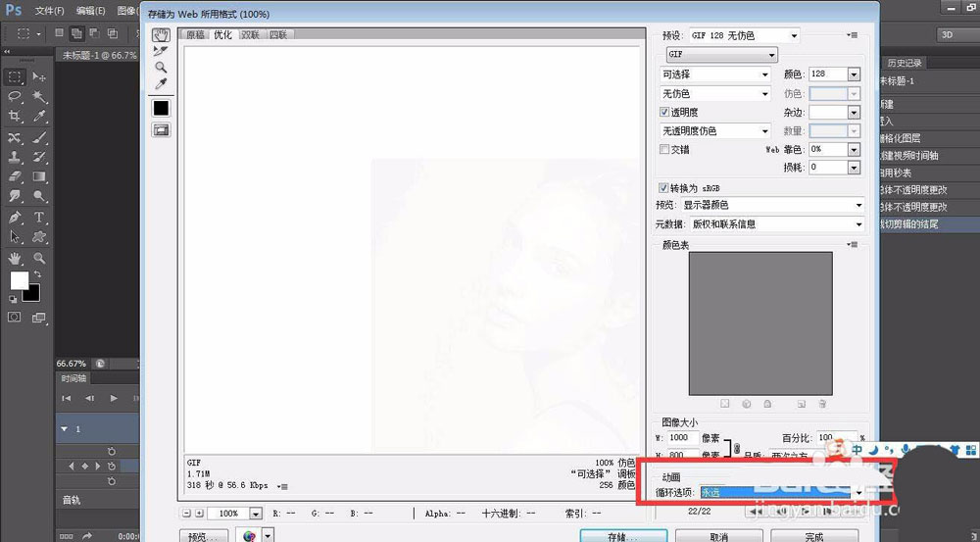Select the Slice Select tool in dialog
Image resolution: width=980 pixels, height=542 pixels.
click(162, 51)
